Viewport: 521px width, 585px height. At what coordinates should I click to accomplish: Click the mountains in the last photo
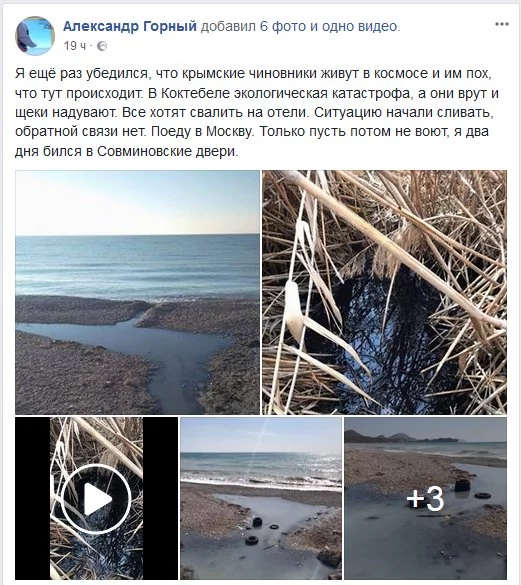click(400, 437)
